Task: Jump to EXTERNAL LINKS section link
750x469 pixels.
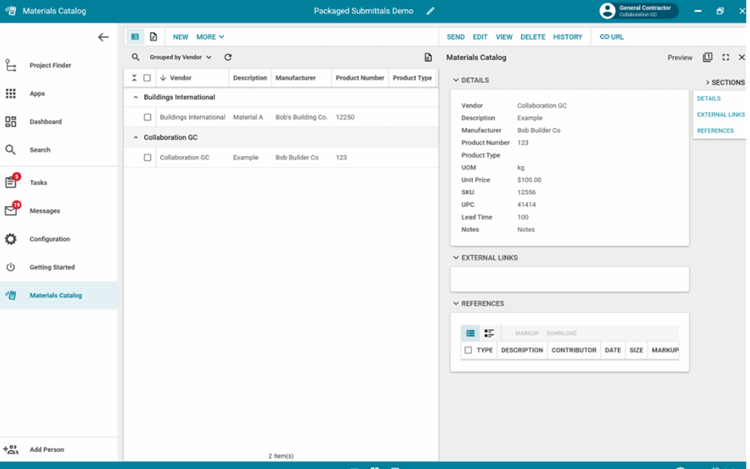Action: coord(720,115)
